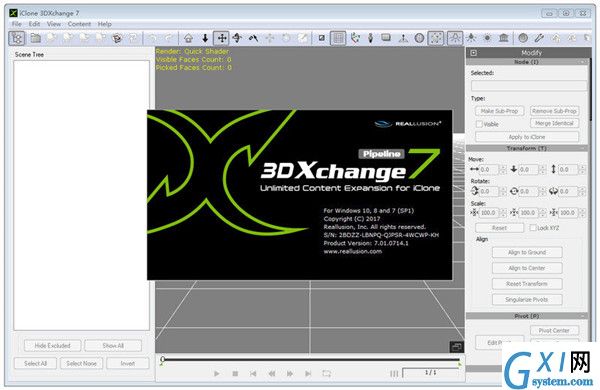Open the File menu
The height and width of the screenshot is (390, 600).
click(16, 24)
